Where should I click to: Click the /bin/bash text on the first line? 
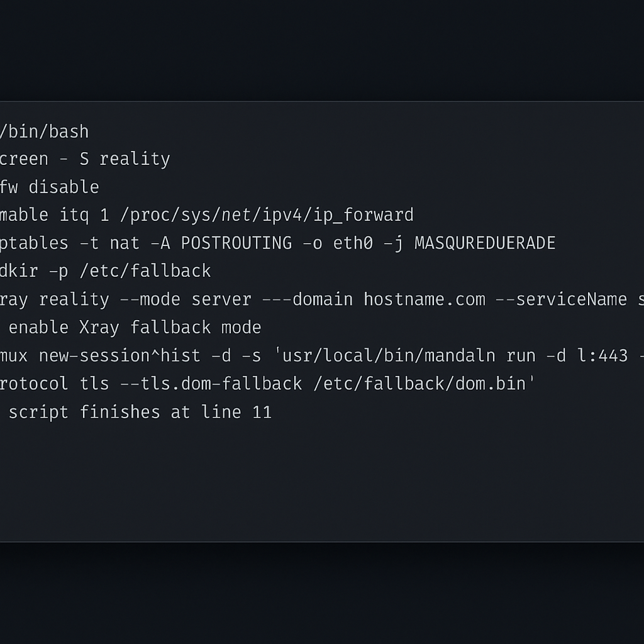pyautogui.click(x=44, y=131)
